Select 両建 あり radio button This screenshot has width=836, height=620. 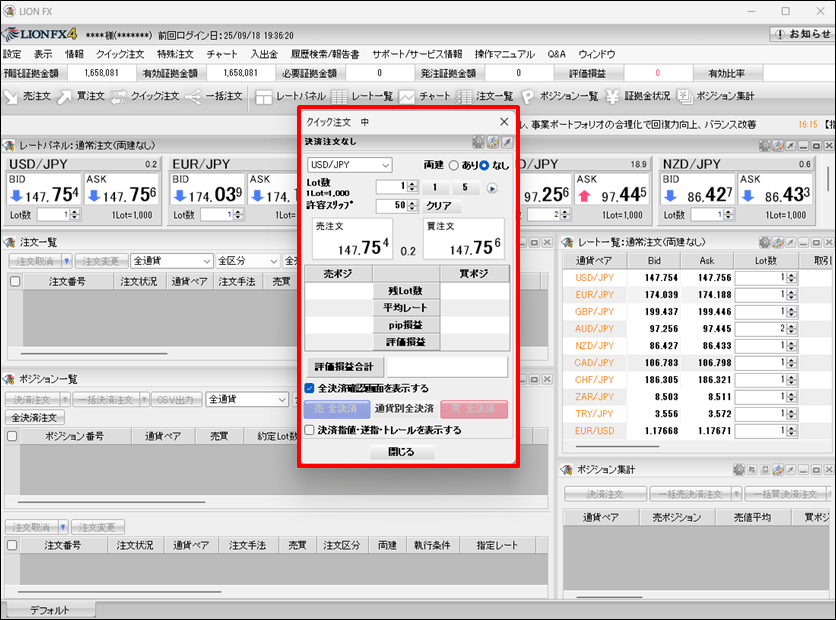coord(453,165)
